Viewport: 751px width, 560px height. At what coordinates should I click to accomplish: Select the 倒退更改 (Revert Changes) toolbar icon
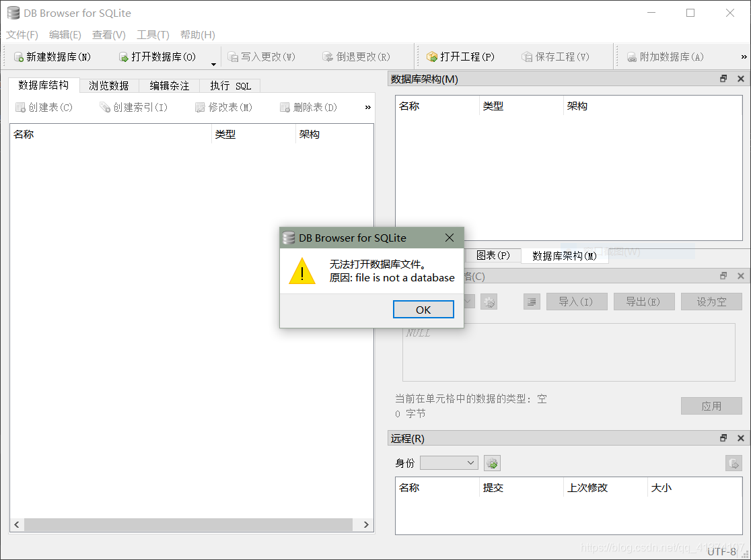click(327, 57)
